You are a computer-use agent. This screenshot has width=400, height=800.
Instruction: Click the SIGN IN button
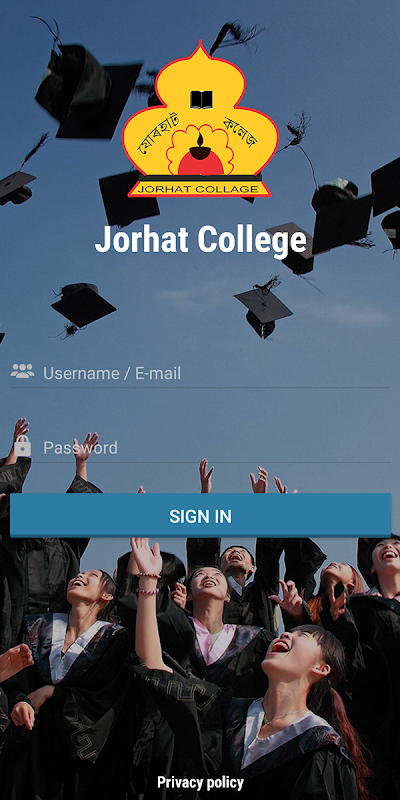201,515
